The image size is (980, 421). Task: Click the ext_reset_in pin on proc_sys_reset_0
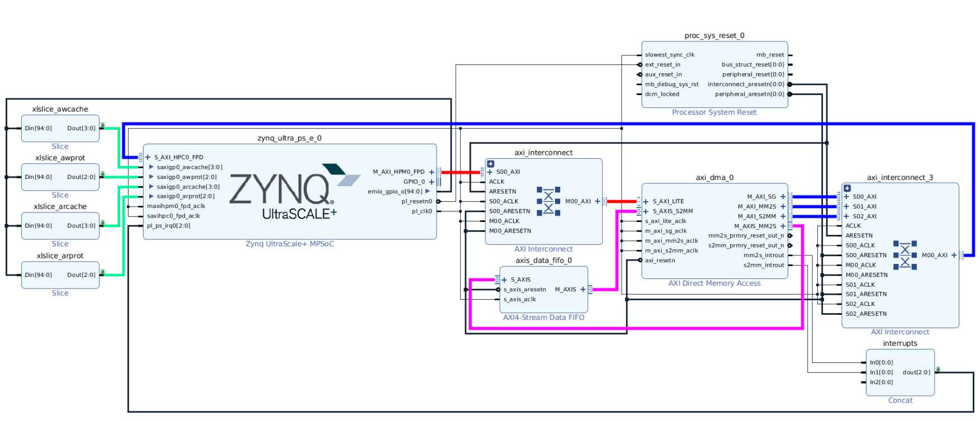tap(639, 65)
